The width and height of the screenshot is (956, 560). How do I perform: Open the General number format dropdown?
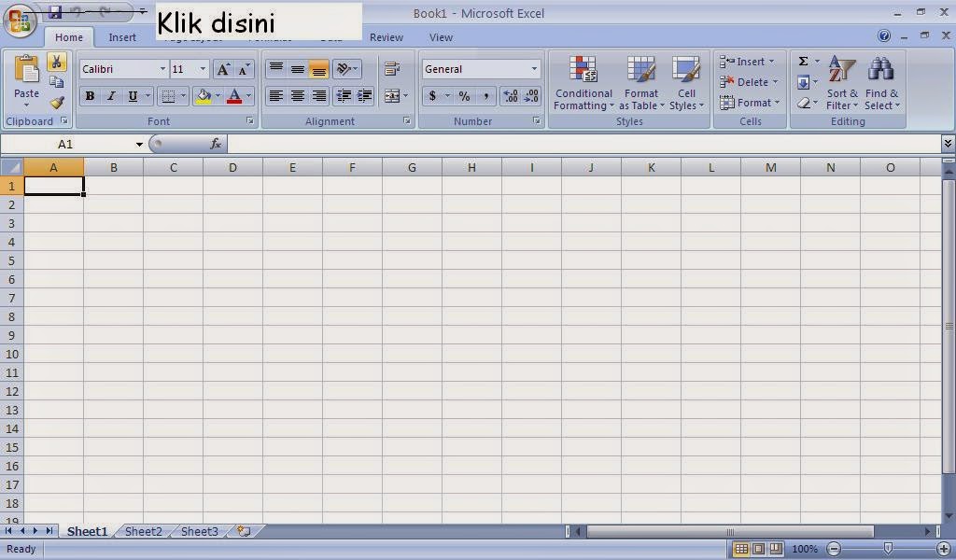pos(534,69)
